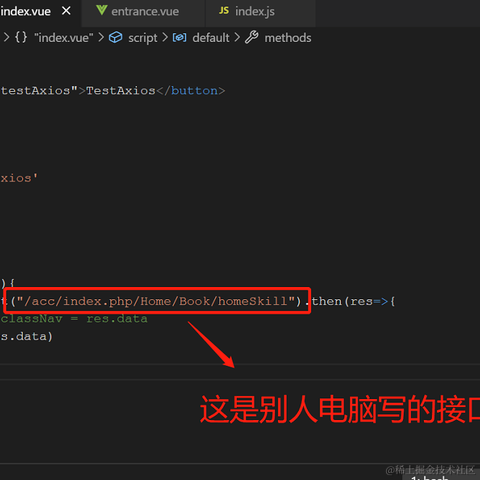Select the methods breadcrumb item
Image resolution: width=480 pixels, height=480 pixels.
pos(288,38)
